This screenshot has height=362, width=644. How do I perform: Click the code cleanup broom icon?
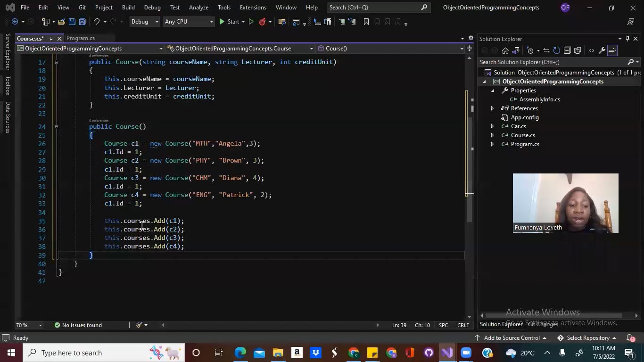[x=139, y=325]
